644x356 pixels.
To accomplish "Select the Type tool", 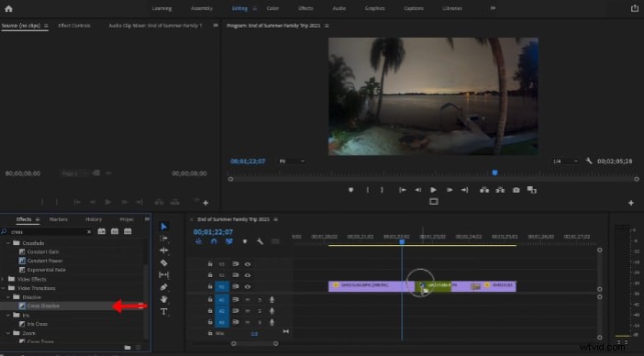I will pos(164,312).
